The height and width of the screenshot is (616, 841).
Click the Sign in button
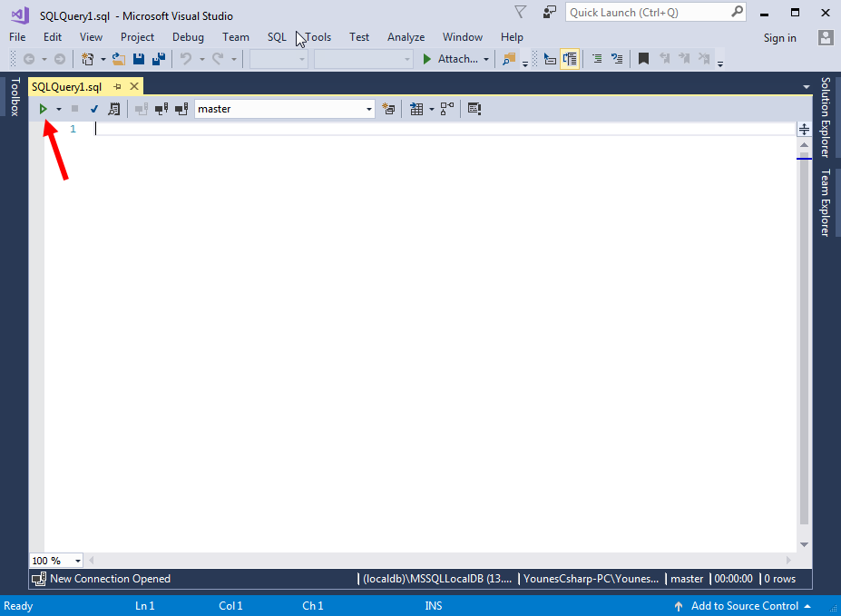click(x=779, y=37)
